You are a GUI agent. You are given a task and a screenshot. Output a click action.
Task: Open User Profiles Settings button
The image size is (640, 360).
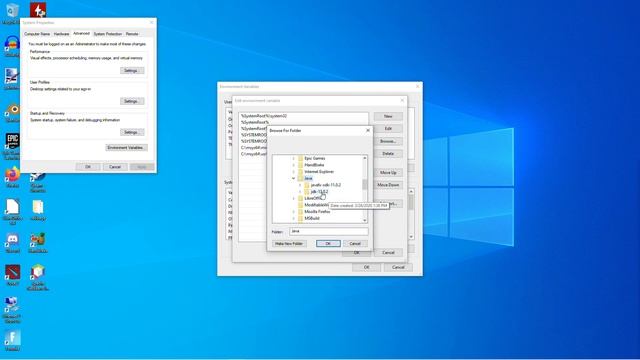(x=132, y=101)
